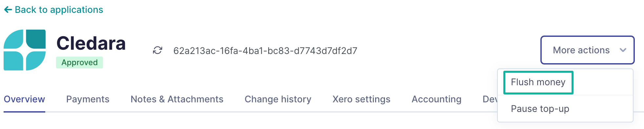The image size is (644, 129).
Task: Switch to the Overview tab
Action: [24, 99]
